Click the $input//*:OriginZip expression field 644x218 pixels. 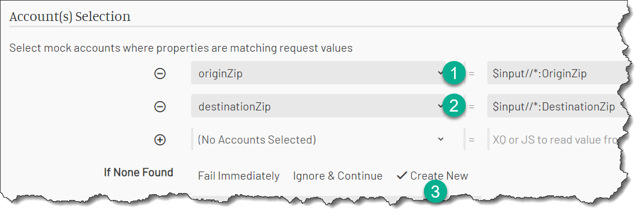(x=555, y=73)
